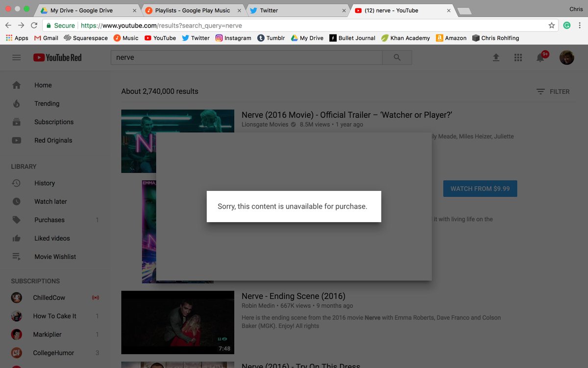Open the Gmail bookmark

pyautogui.click(x=46, y=38)
